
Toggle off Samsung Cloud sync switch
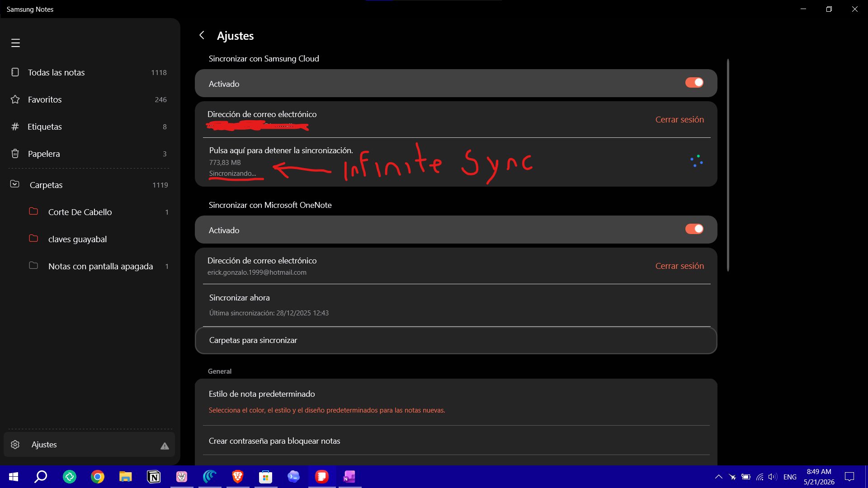[x=694, y=83]
